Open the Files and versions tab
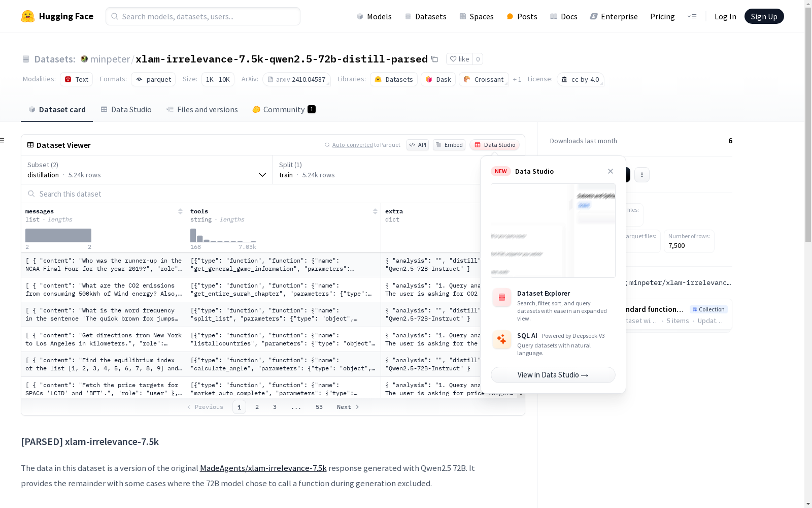Viewport: 812px width, 508px height. coord(202,109)
